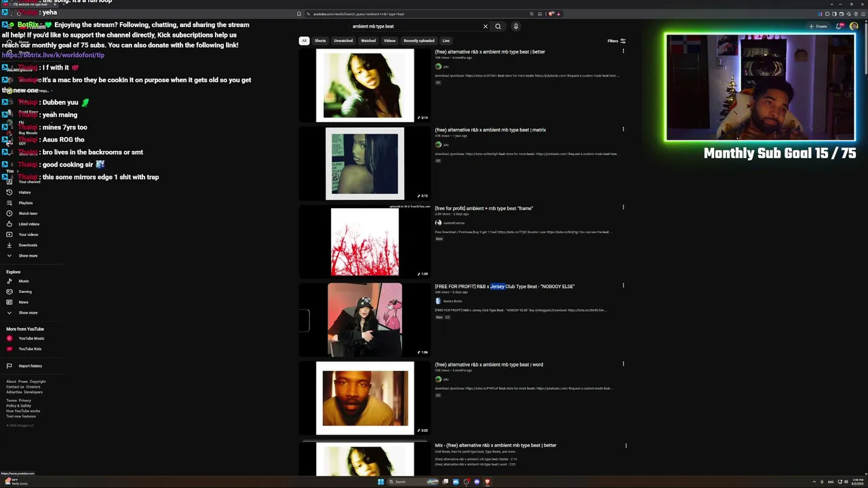
Task: Open options menu for 'frame' beat video
Action: pyautogui.click(x=623, y=207)
